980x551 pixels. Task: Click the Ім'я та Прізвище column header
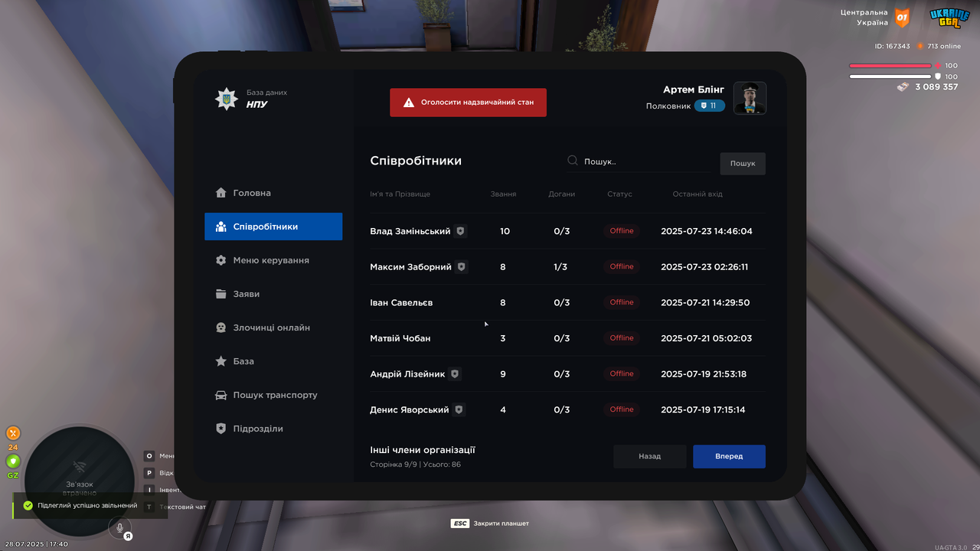click(400, 194)
